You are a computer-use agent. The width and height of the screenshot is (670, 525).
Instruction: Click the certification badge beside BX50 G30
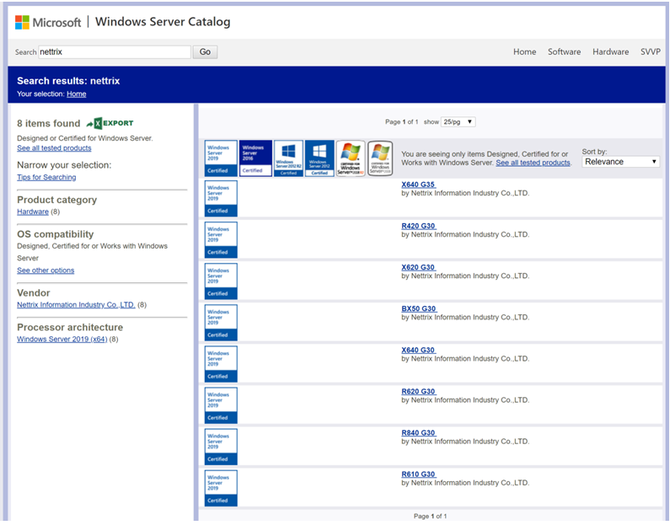221,323
